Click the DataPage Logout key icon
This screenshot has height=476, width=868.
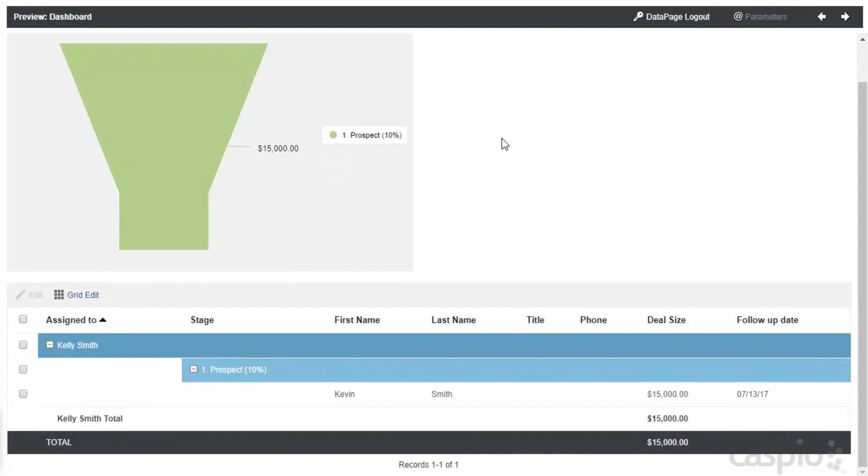(x=638, y=17)
